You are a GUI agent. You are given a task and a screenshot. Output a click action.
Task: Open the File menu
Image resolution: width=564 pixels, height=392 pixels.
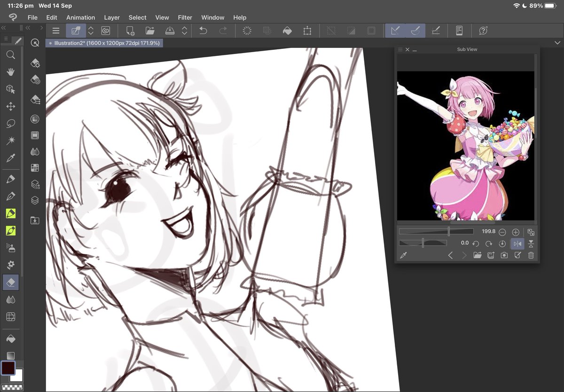tap(32, 17)
